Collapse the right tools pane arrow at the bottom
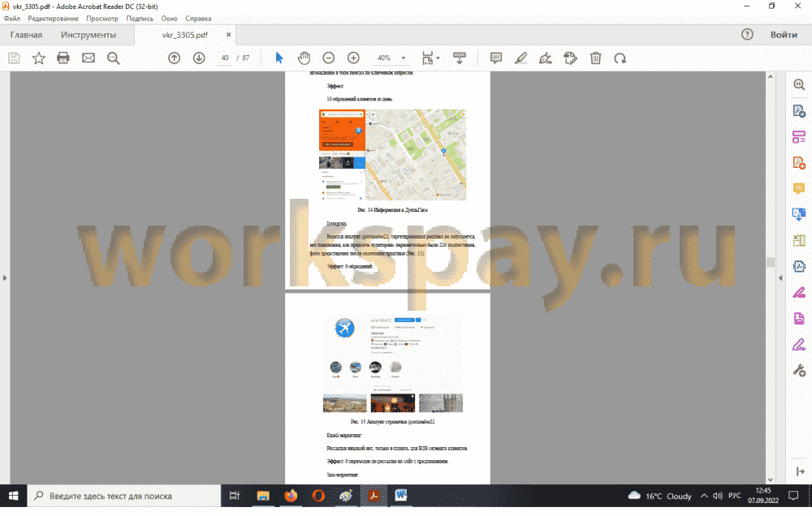The height and width of the screenshot is (516, 812). 800,471
